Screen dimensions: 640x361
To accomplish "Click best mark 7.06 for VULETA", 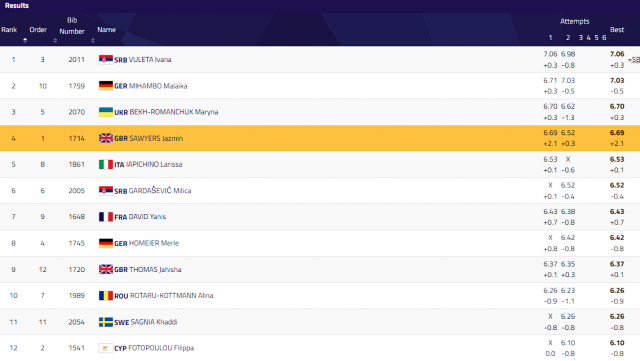I will click(617, 54).
